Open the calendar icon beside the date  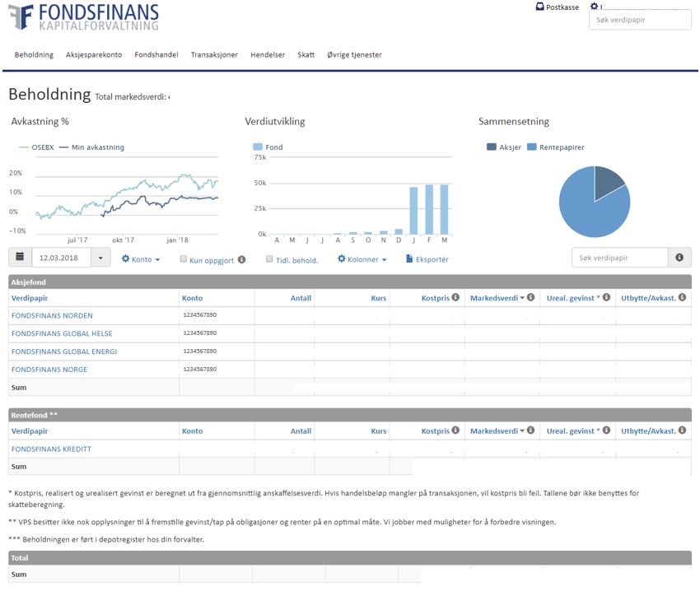point(20,257)
